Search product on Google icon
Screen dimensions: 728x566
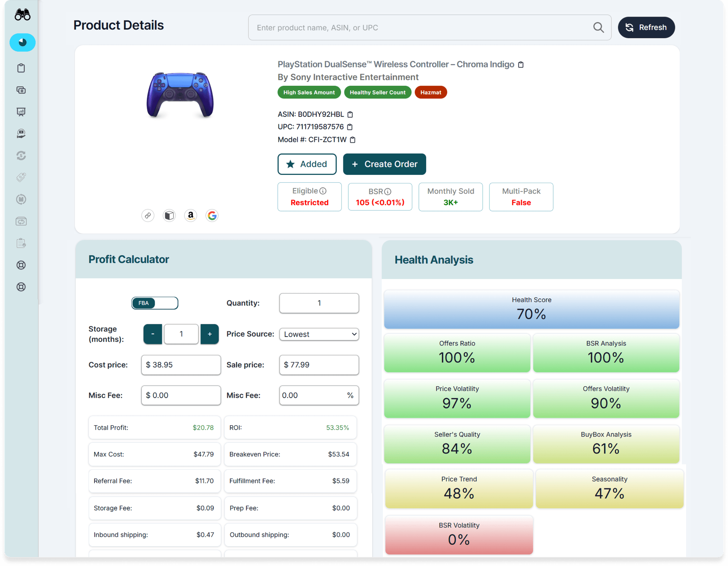pyautogui.click(x=212, y=215)
